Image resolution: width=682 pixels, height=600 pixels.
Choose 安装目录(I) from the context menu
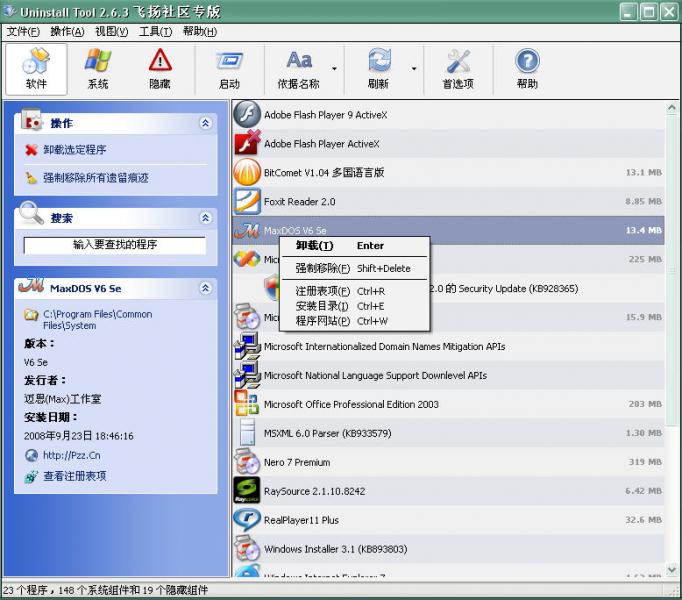click(354, 306)
